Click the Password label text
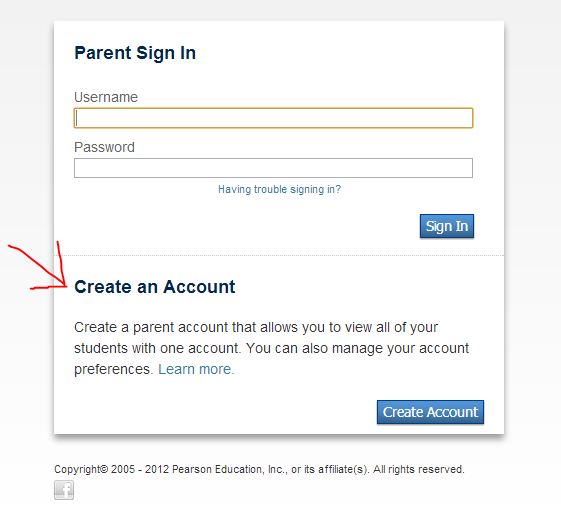This screenshot has height=517, width=561. tap(104, 147)
